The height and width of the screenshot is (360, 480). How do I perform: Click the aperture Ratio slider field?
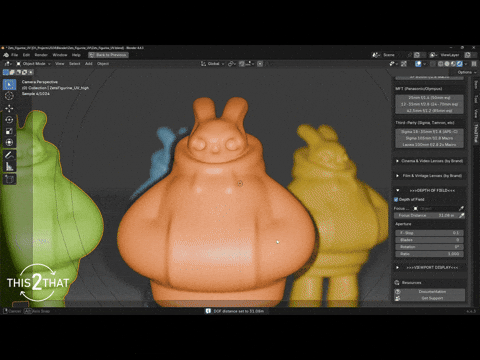coord(429,254)
